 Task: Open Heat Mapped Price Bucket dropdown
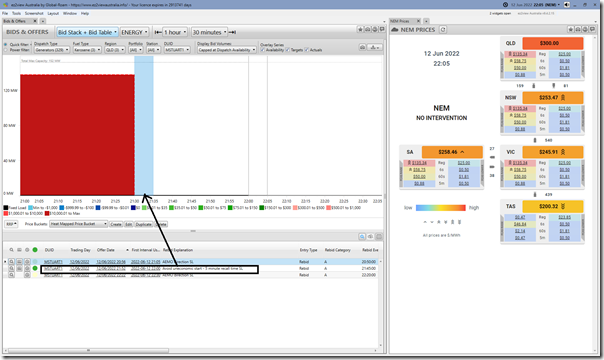click(79, 224)
